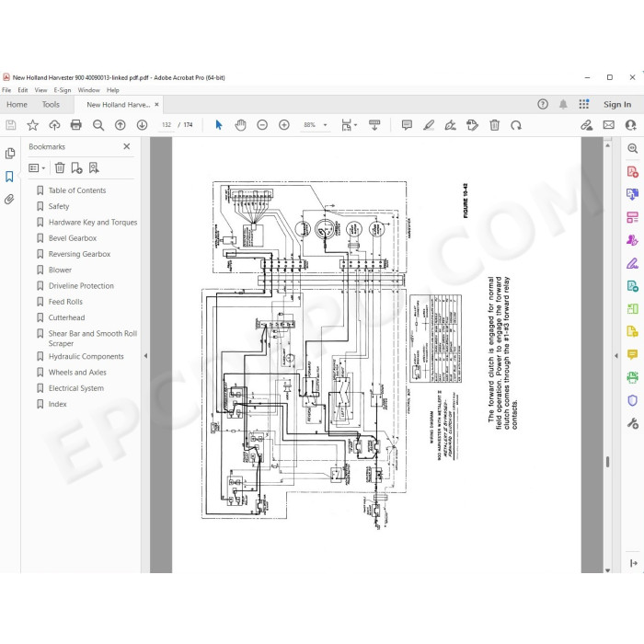Click the Save file icon
Image resolution: width=644 pixels, height=644 pixels.
(11, 125)
